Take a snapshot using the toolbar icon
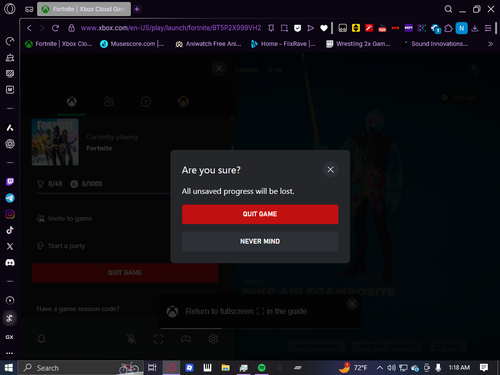Viewport: 500px width, 375px height. pos(284,28)
